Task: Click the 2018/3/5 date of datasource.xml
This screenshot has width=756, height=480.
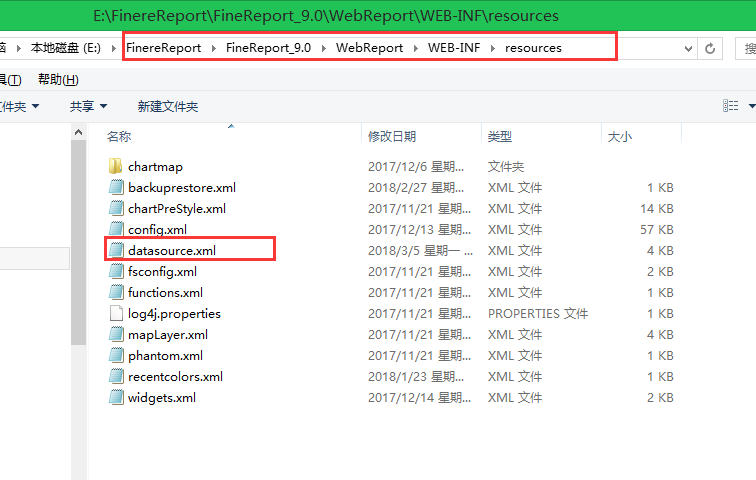Action: [x=420, y=251]
